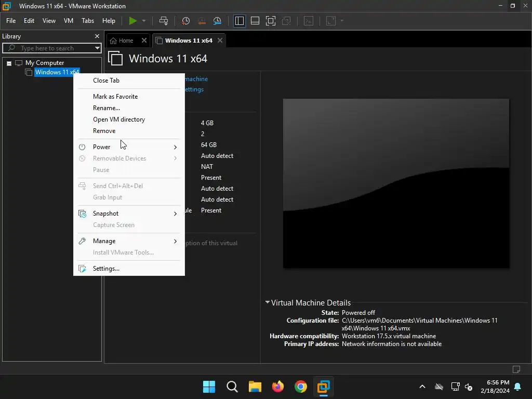Click the Manage wrench icon

tap(82, 241)
